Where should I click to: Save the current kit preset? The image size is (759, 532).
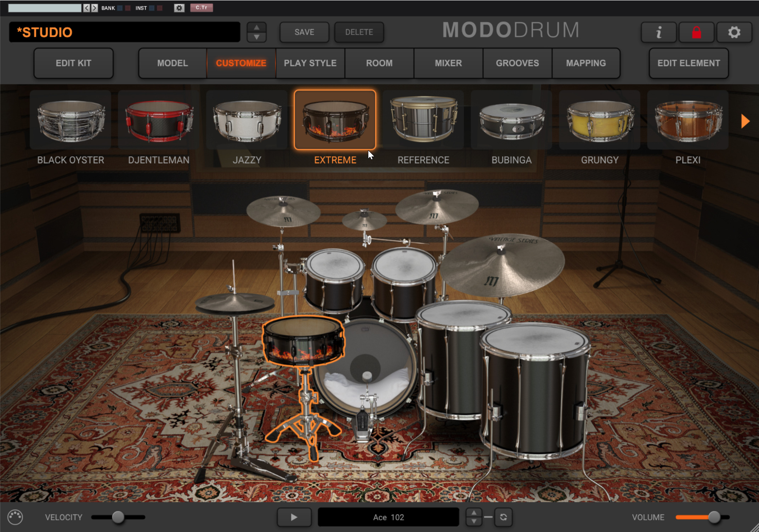point(304,32)
